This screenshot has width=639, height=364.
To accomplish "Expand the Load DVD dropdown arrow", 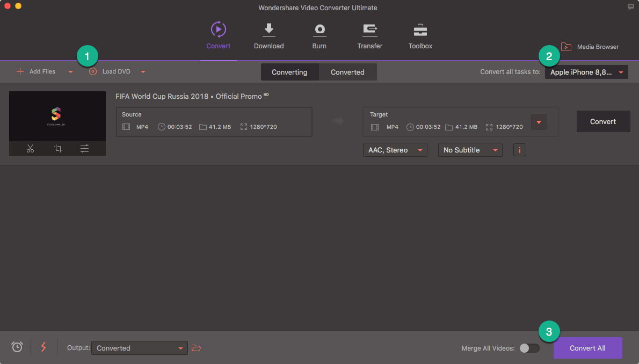I will pyautogui.click(x=143, y=72).
